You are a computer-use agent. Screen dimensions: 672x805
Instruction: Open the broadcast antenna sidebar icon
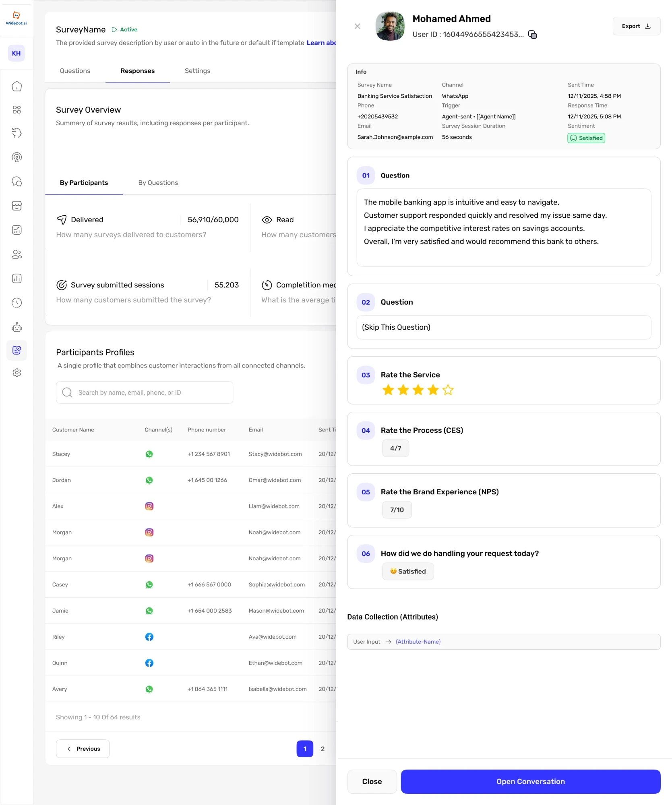coord(17,157)
